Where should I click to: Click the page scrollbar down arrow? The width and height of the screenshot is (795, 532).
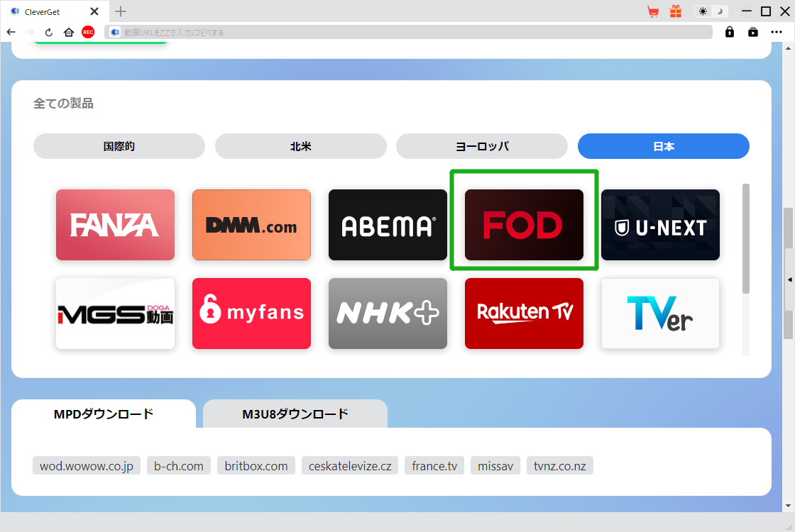tap(788, 505)
